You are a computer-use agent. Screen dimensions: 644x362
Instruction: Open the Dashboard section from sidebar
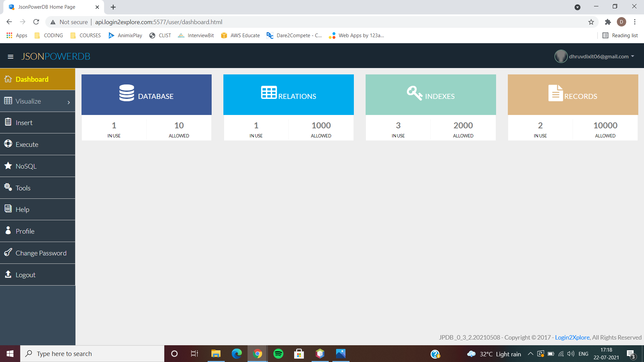[x=32, y=79]
